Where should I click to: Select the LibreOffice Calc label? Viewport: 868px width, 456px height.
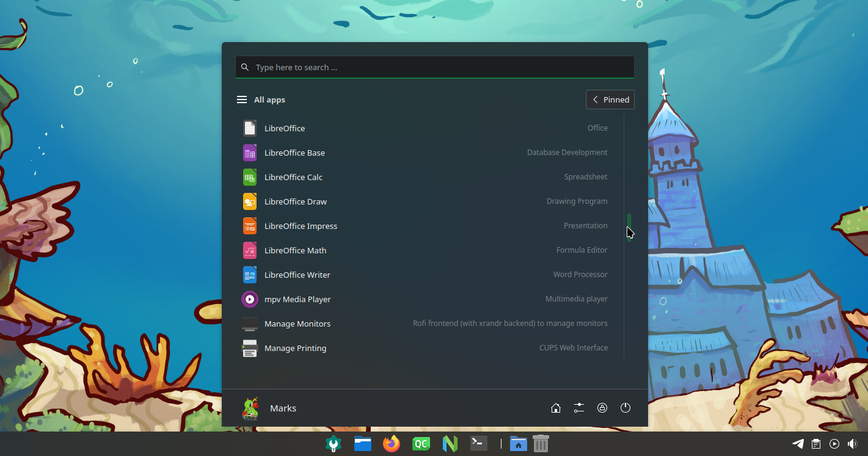(x=293, y=177)
